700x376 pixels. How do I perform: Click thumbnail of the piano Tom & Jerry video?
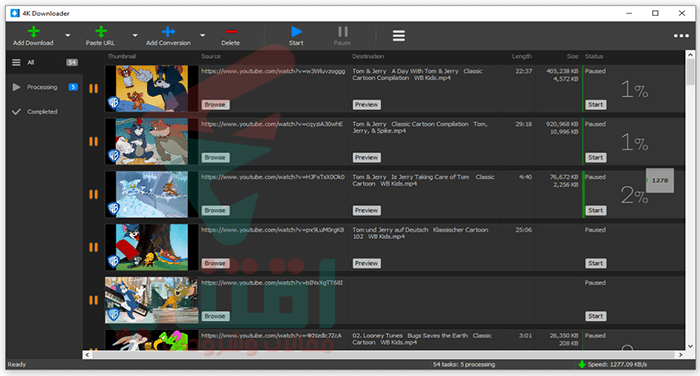tap(151, 300)
